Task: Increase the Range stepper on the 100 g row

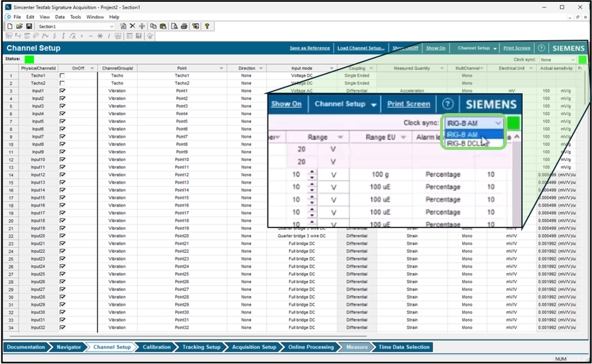Action: (312, 172)
